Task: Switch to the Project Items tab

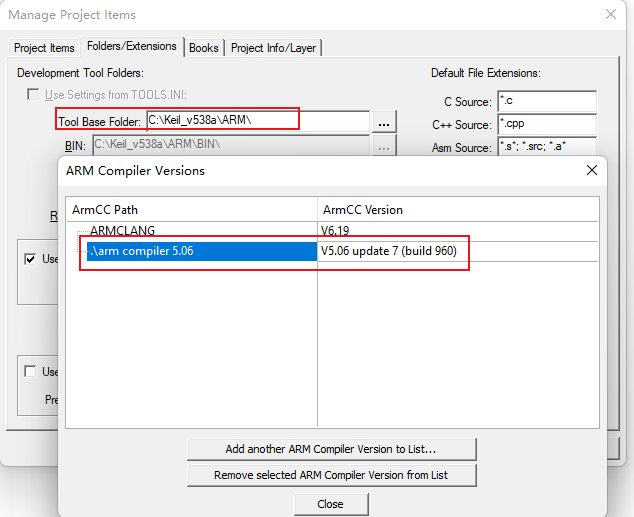Action: pyautogui.click(x=44, y=48)
